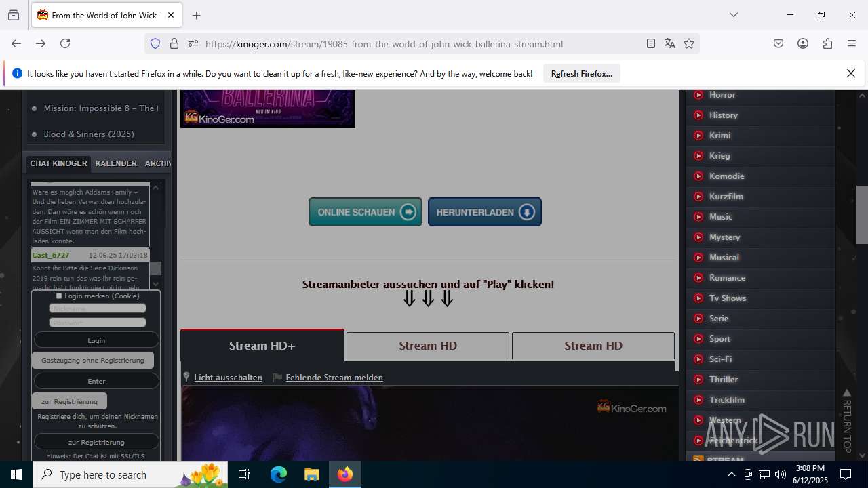Click the address bar URL field
The width and height of the screenshot is (868, 488).
[420, 44]
